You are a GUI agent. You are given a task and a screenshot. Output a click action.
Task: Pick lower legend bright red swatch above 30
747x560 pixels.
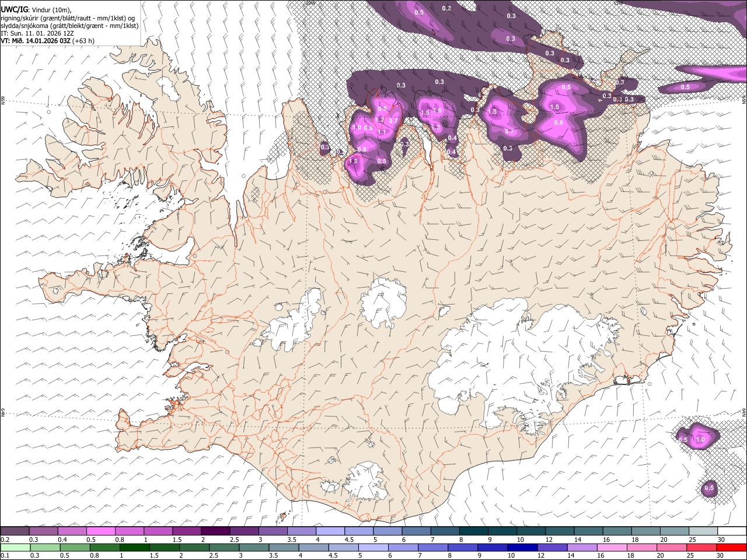point(732,547)
